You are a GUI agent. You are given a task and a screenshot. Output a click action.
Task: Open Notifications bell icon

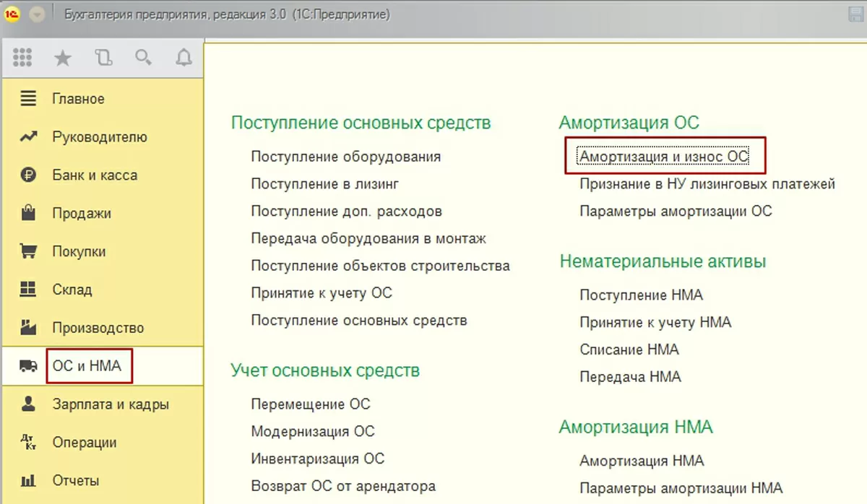[x=184, y=58]
